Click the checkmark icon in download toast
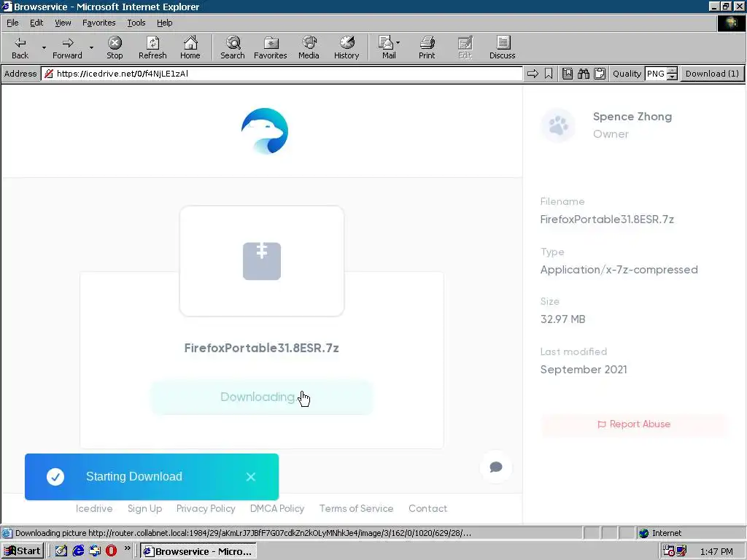Image resolution: width=747 pixels, height=560 pixels. click(55, 477)
